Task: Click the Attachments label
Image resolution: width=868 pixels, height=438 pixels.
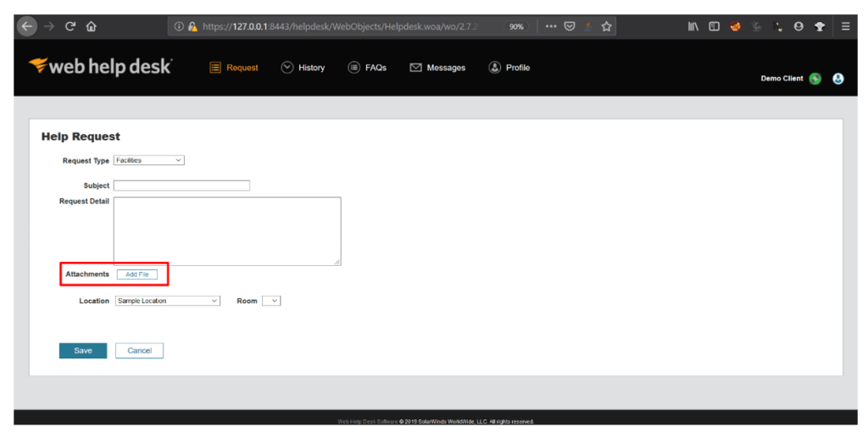Action: (x=87, y=274)
